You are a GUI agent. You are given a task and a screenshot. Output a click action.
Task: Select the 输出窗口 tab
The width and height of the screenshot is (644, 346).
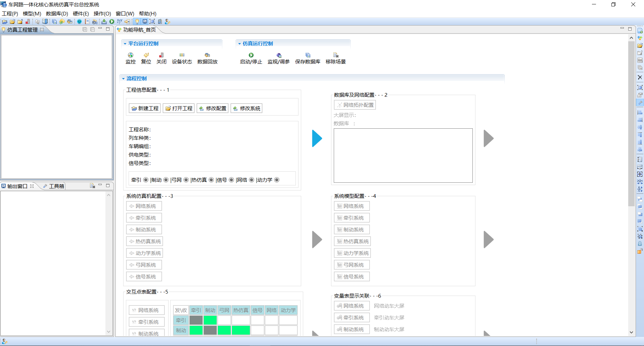[17, 186]
